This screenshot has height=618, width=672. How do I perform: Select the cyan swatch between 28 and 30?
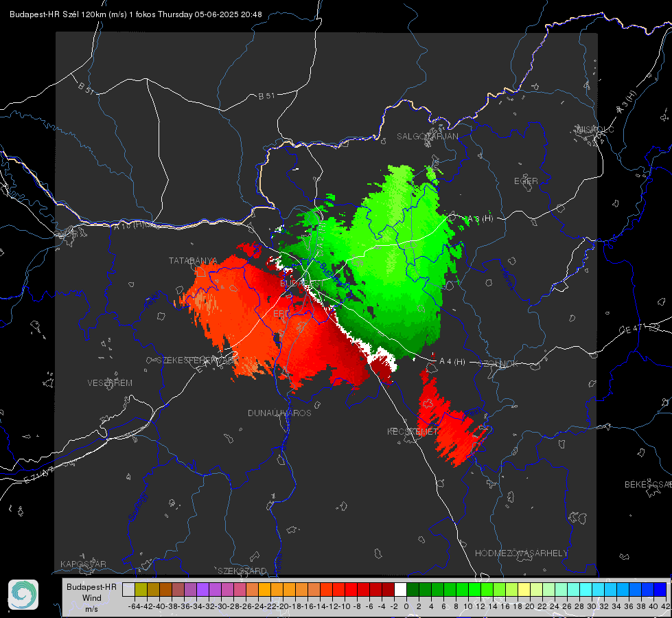click(x=586, y=589)
